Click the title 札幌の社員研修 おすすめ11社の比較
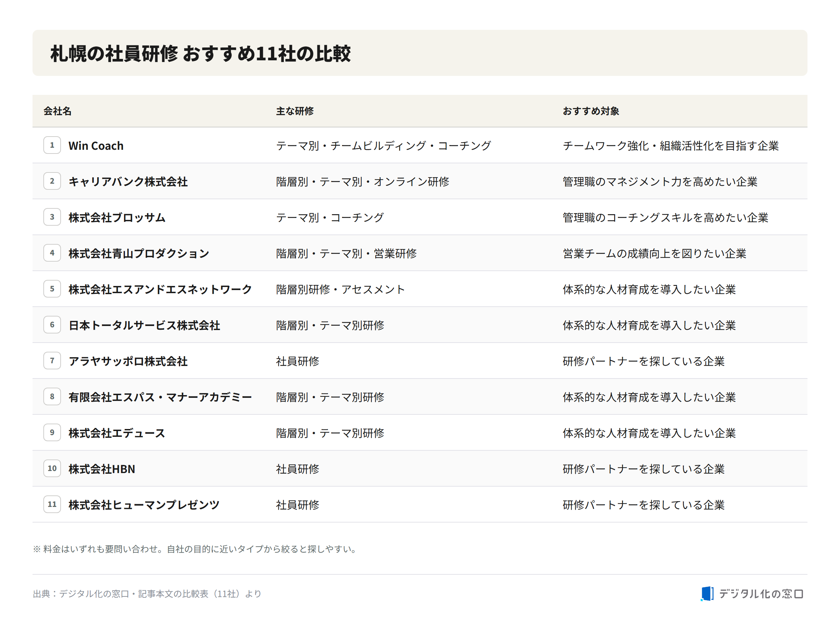The height and width of the screenshot is (633, 840). (x=201, y=53)
